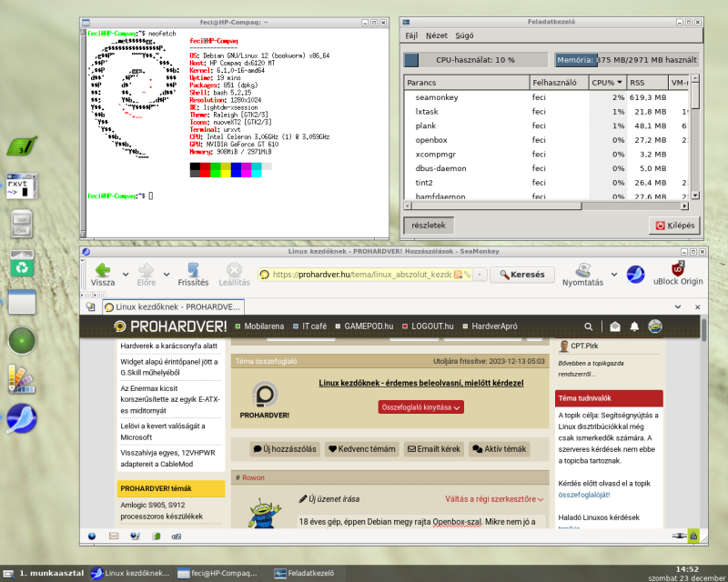Switch to feci@HP-Compaq terminal in taskbar

[217, 573]
